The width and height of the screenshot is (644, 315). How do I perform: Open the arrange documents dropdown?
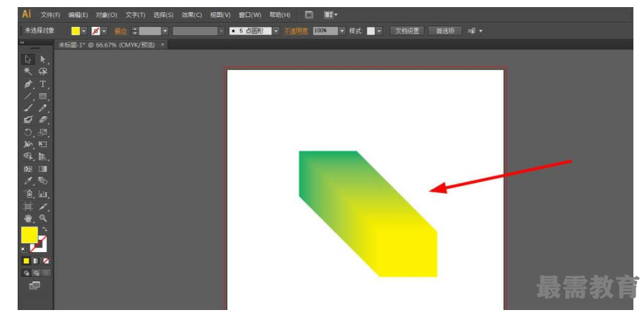330,15
